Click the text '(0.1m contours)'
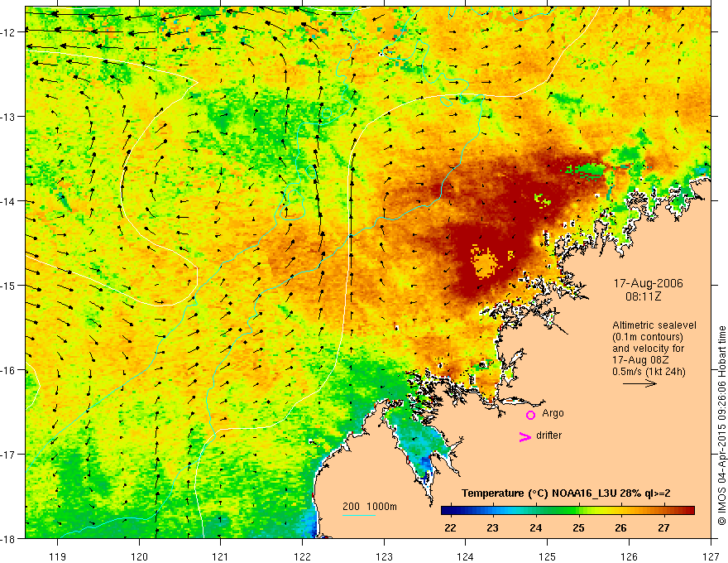This screenshot has height=563, width=728. [x=648, y=337]
